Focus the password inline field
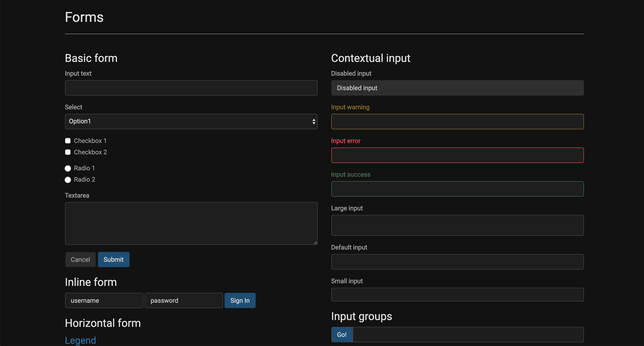The image size is (644, 346). click(x=184, y=300)
